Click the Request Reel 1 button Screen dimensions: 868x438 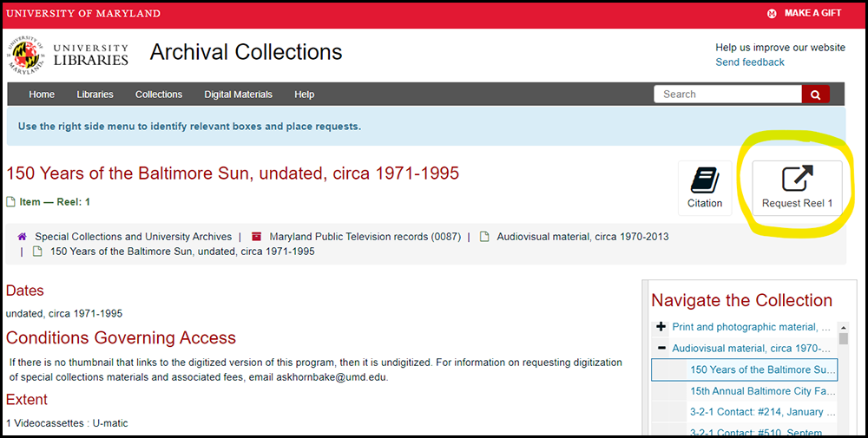coord(797,188)
